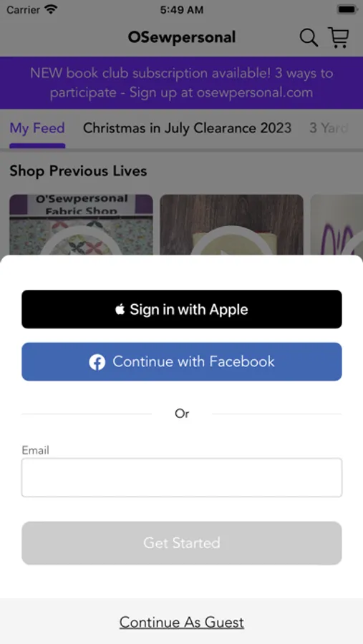The width and height of the screenshot is (363, 644).
Task: Tap the Facebook logo icon
Action: tap(97, 362)
